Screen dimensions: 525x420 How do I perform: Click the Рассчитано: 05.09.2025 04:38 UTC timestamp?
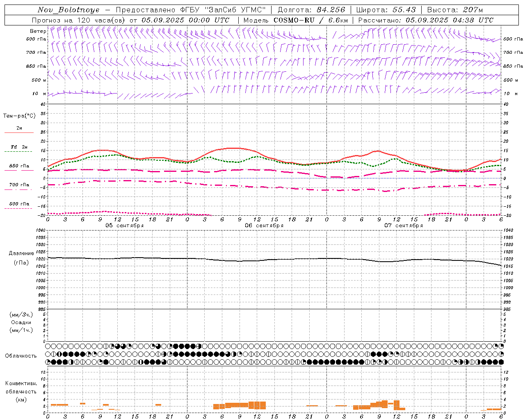pyautogui.click(x=426, y=20)
